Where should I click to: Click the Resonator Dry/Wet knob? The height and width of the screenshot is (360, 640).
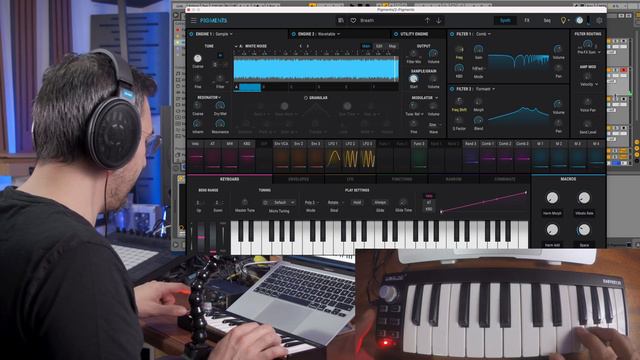(x=220, y=106)
